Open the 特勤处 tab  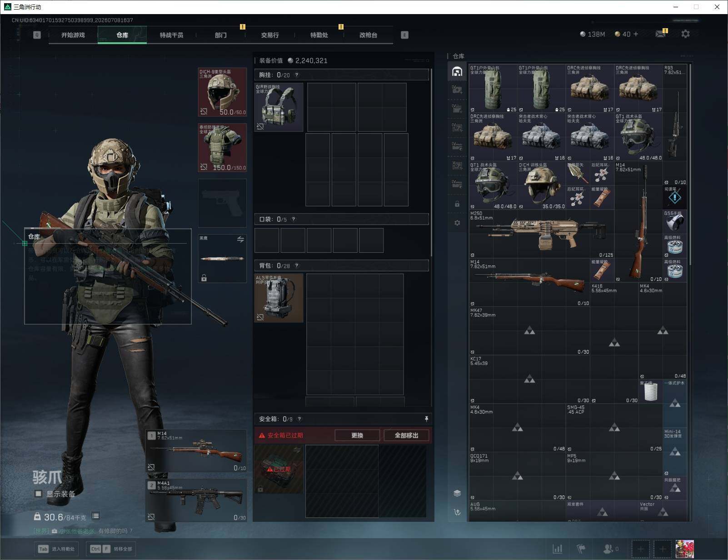(x=319, y=35)
